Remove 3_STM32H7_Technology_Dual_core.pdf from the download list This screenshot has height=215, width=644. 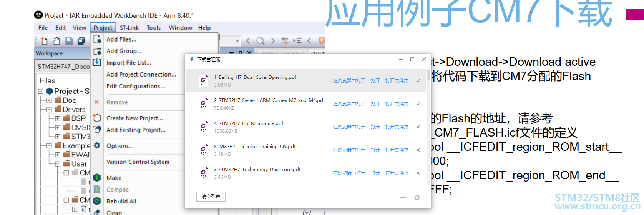[x=418, y=173]
